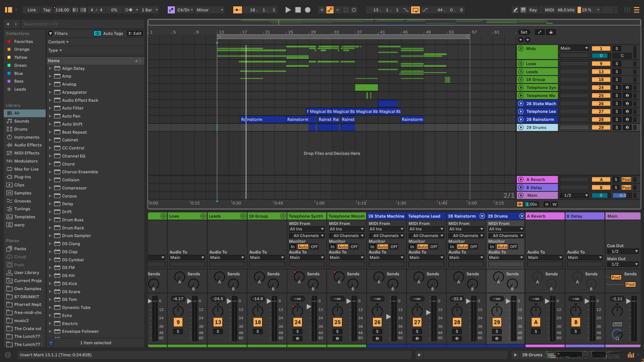The height and width of the screenshot is (362, 644).
Task: Click the info view icon in status bar
Action: click(8, 355)
